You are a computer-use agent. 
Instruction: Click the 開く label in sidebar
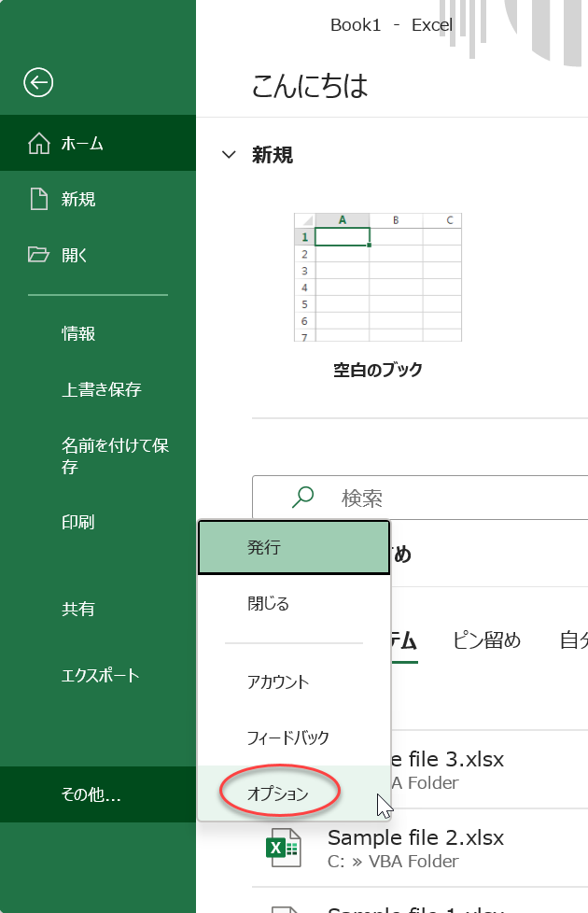coord(74,255)
